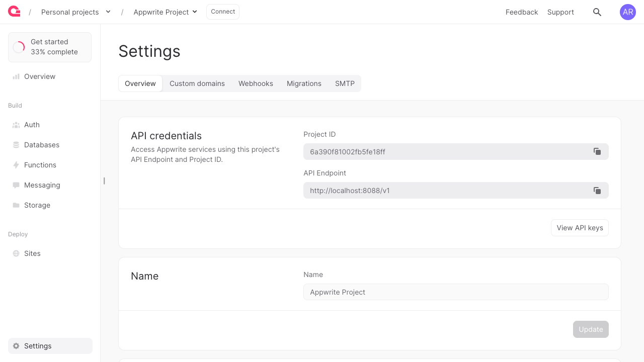Switch to the Custom domains tab

click(x=197, y=83)
